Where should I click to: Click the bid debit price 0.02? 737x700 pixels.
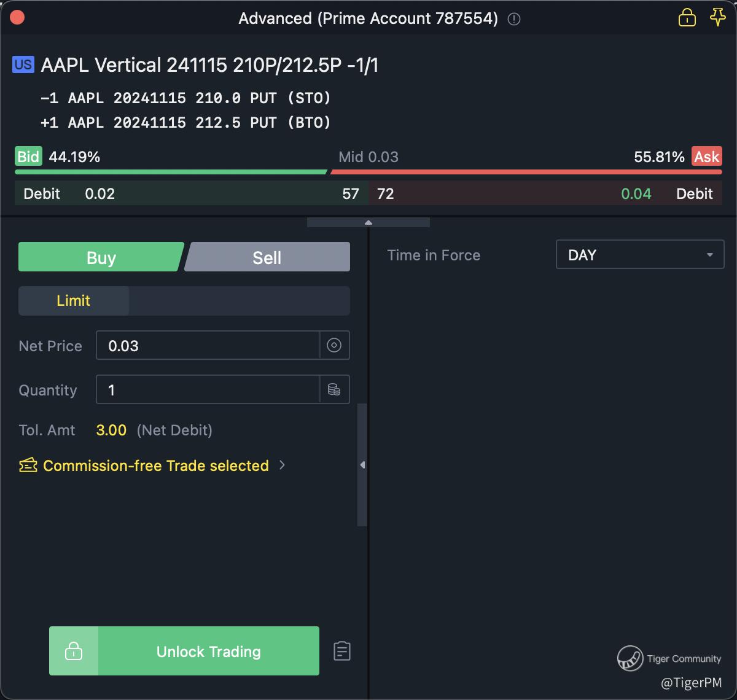click(100, 193)
